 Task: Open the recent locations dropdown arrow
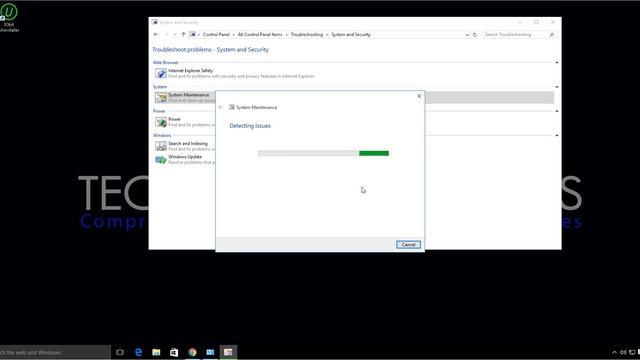[175, 34]
